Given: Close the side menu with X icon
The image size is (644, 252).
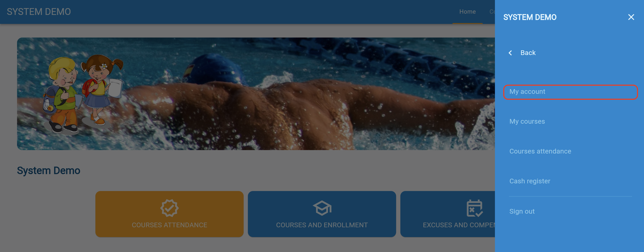Looking at the screenshot, I should pos(631,17).
